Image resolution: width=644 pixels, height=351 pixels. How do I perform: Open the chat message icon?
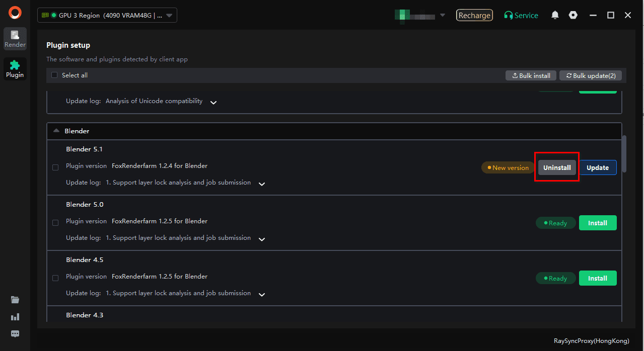point(15,333)
